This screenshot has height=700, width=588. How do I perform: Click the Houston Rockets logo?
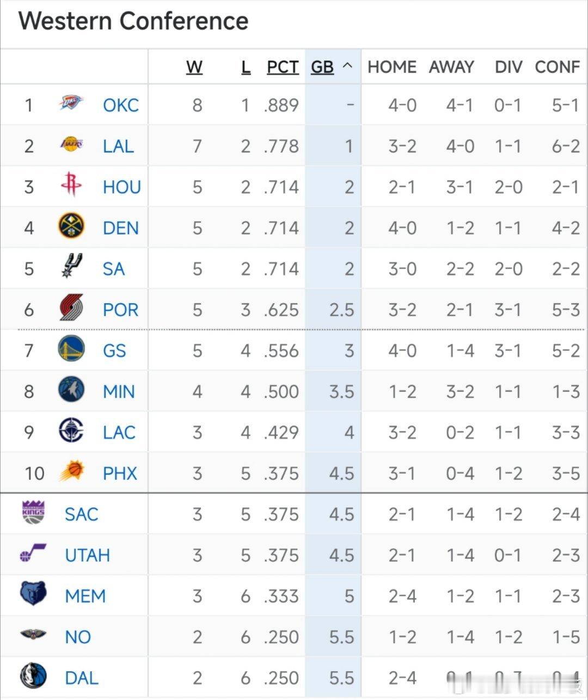[71, 185]
